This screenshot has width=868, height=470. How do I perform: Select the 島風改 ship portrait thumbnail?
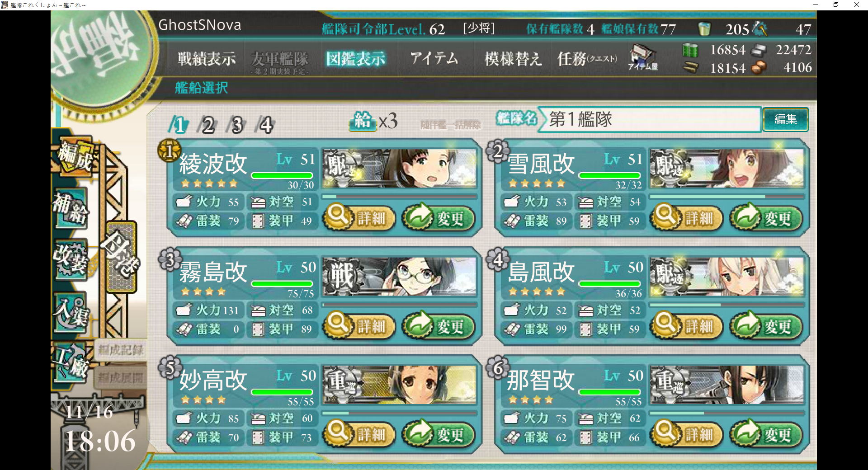[727, 277]
